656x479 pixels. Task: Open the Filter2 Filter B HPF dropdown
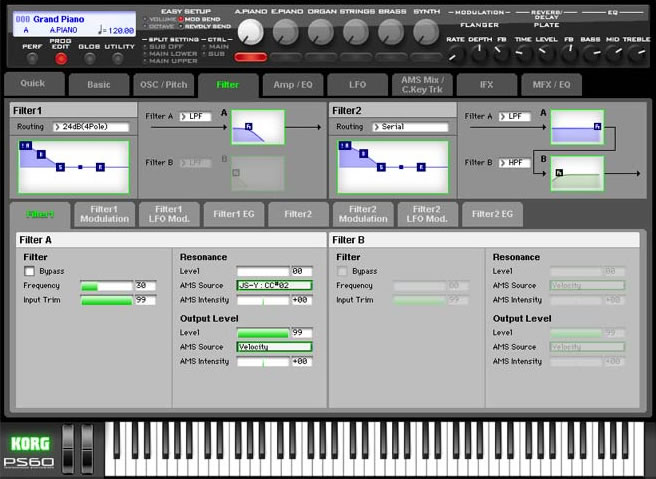click(x=515, y=163)
